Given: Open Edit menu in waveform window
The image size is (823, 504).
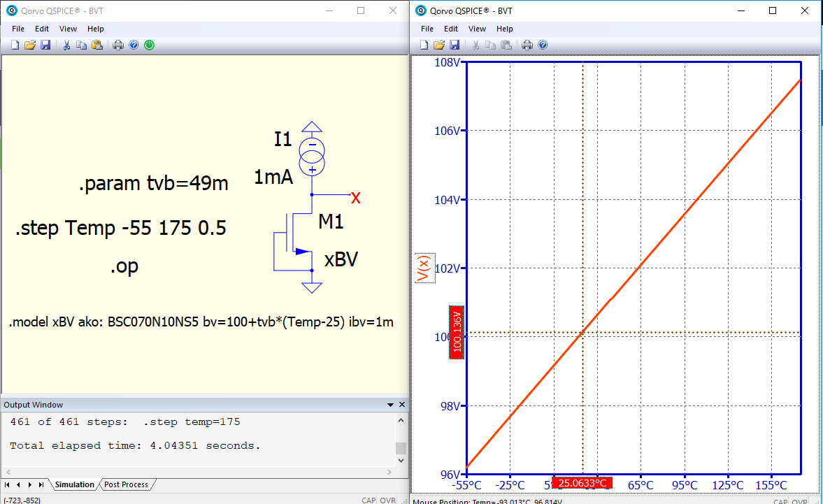Looking at the screenshot, I should point(451,29).
